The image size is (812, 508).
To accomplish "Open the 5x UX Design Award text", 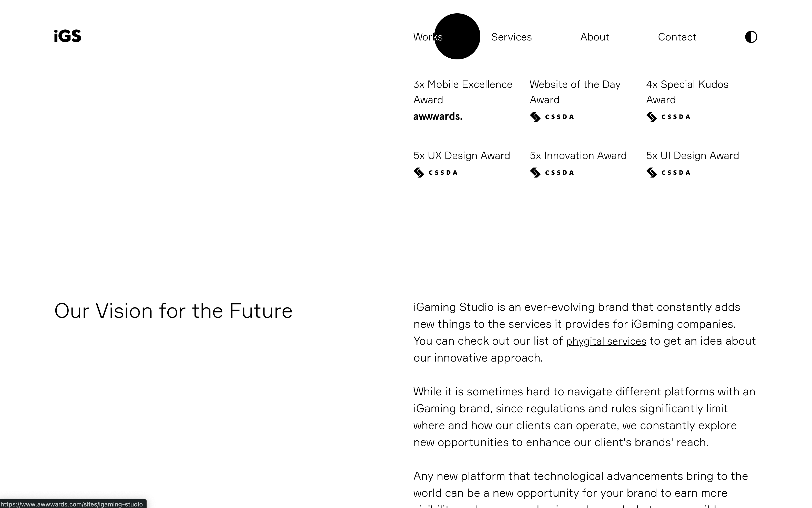I will coord(461,156).
